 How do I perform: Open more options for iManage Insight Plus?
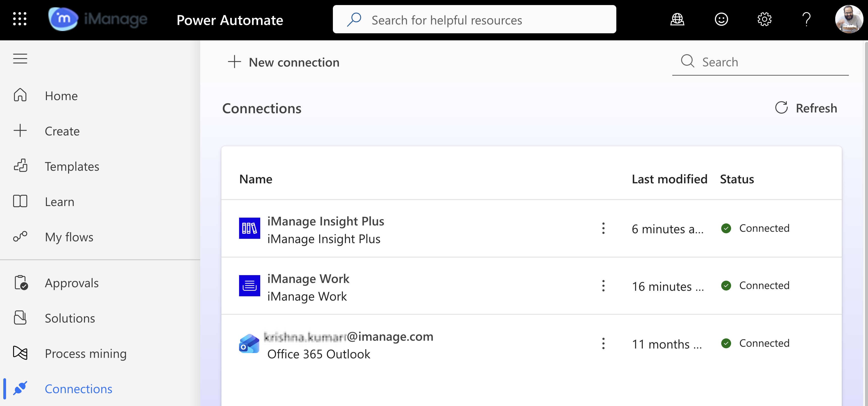coord(603,228)
